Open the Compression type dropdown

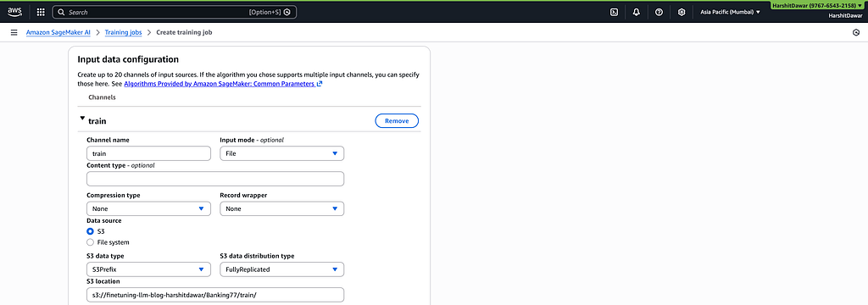(149, 208)
